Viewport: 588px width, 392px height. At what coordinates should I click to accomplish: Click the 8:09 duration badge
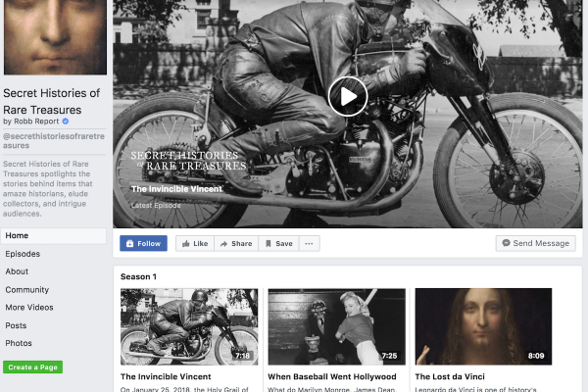coord(536,356)
